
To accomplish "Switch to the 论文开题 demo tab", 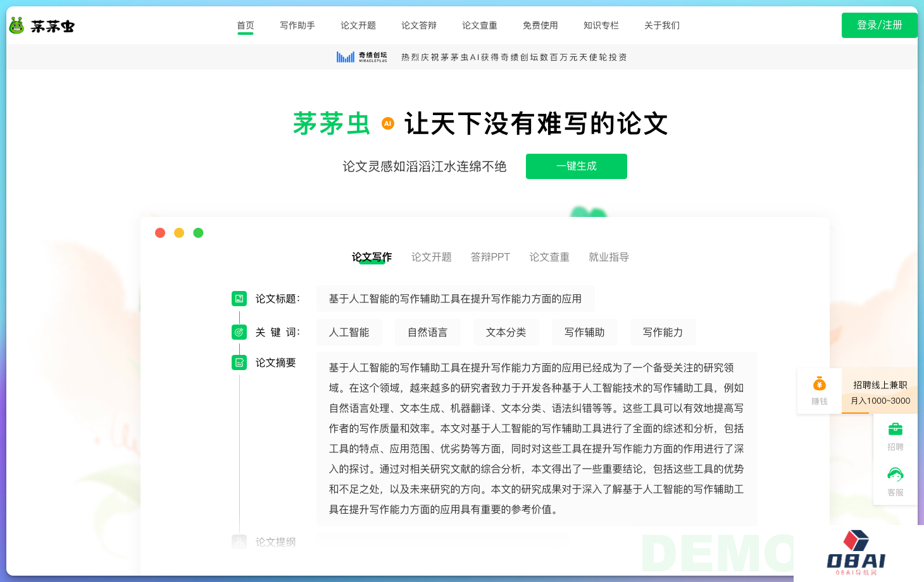I will 432,257.
